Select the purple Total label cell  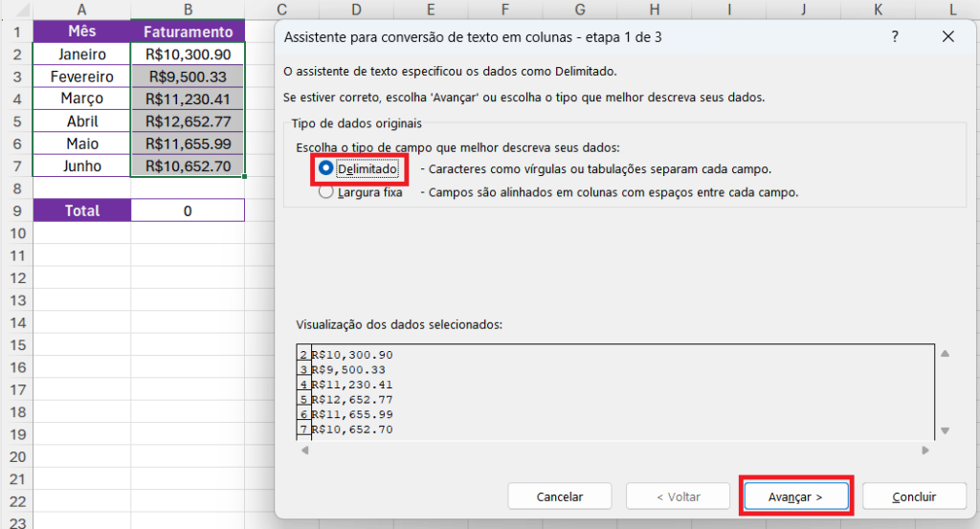[x=82, y=210]
